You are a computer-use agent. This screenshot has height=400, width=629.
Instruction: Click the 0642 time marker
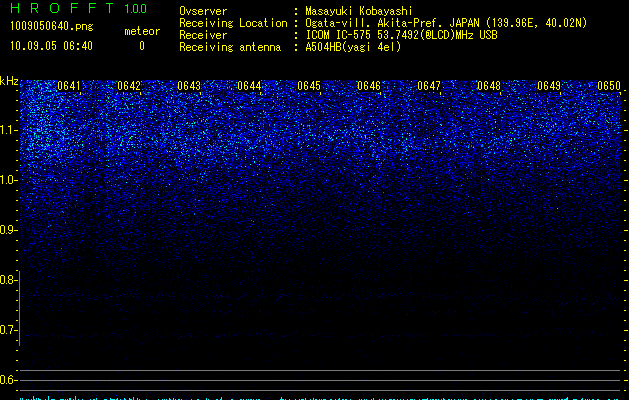point(129,86)
